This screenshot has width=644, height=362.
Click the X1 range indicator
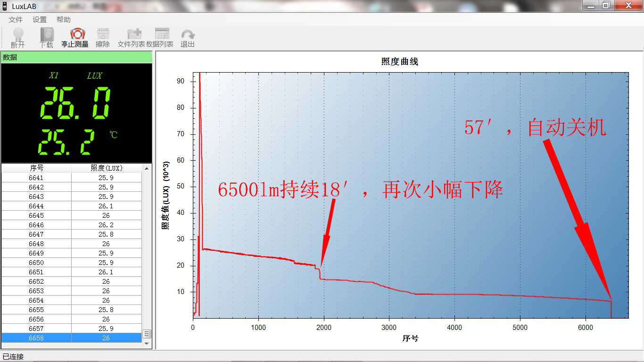click(x=54, y=75)
